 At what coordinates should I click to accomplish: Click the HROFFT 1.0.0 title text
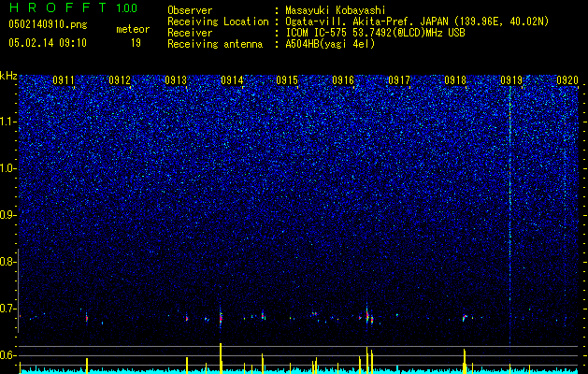pos(73,7)
